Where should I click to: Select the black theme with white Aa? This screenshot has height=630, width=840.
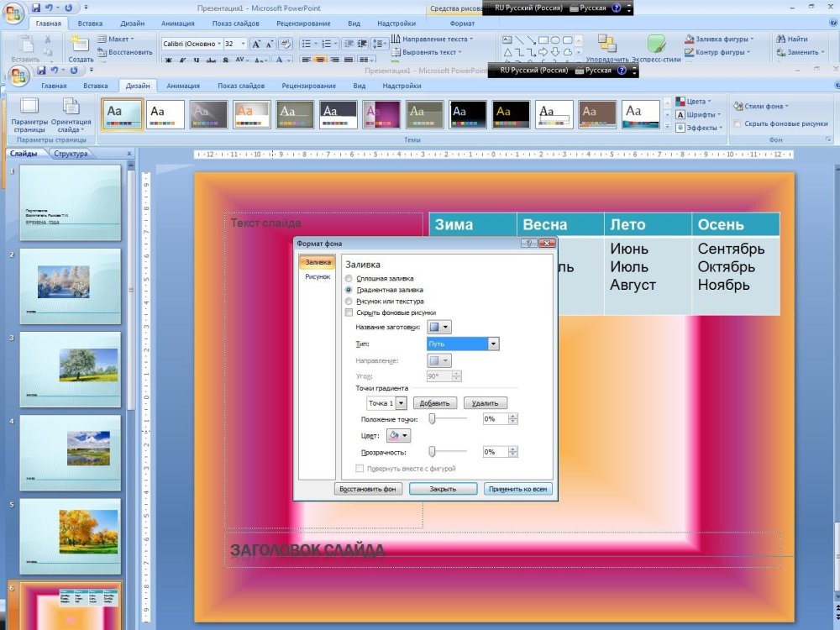coord(468,114)
